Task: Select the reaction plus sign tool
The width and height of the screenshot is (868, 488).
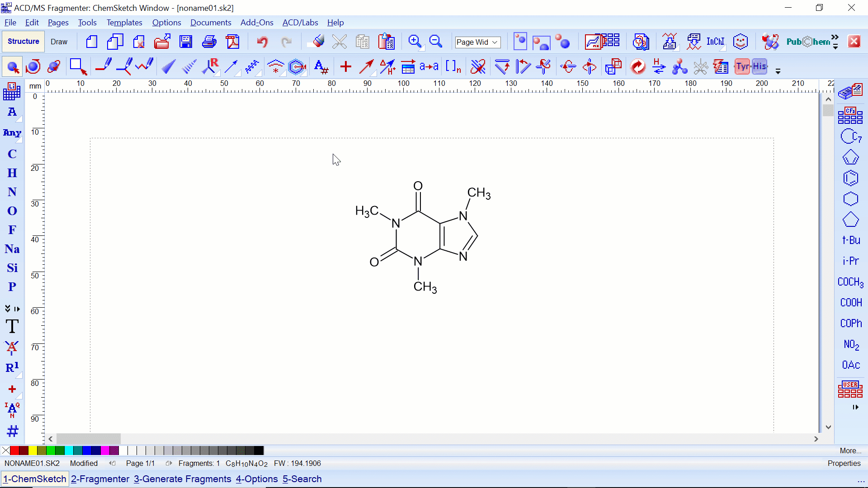Action: tap(346, 67)
